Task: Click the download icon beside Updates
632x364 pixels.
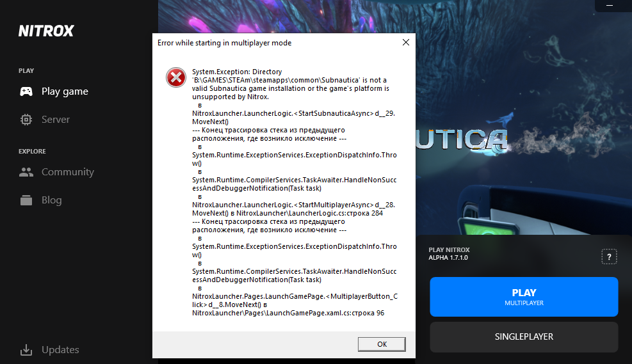Action: (x=26, y=350)
